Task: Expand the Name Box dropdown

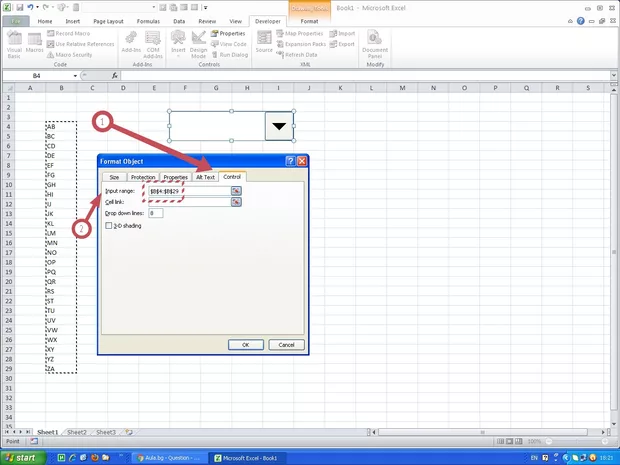Action: tap(75, 76)
